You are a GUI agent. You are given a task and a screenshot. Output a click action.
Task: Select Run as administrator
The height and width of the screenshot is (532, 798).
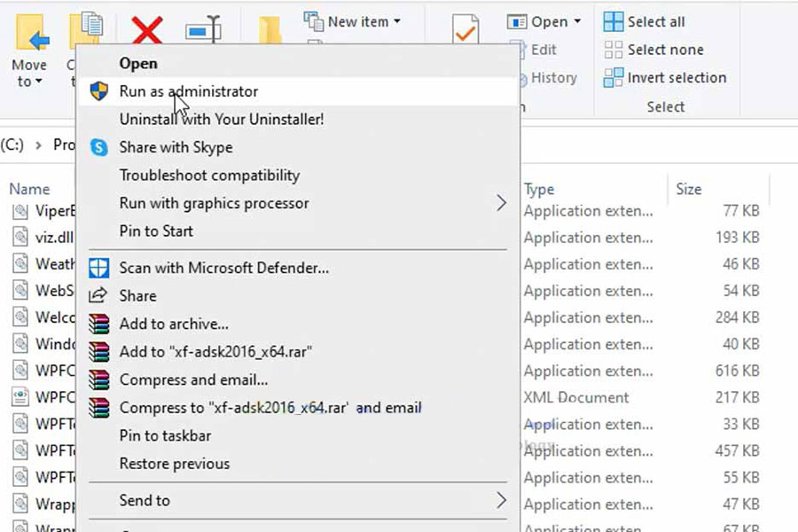298,91
